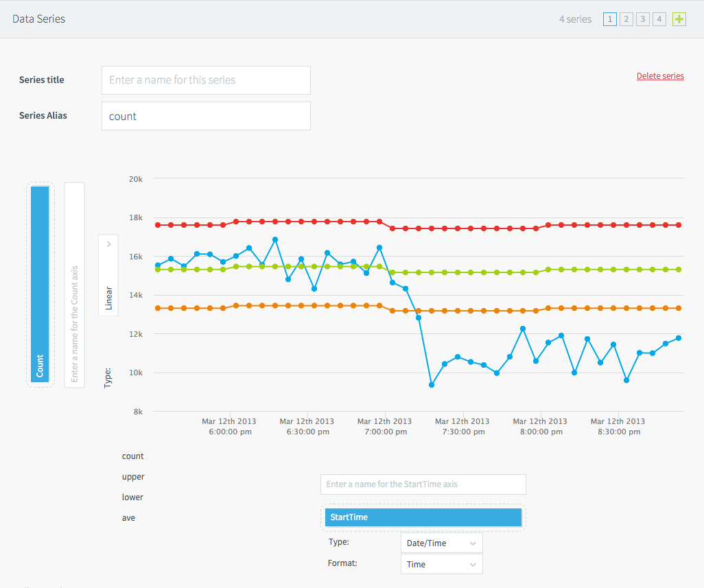The height and width of the screenshot is (588, 704).
Task: Select the blue StartTime axis bar
Action: point(423,517)
